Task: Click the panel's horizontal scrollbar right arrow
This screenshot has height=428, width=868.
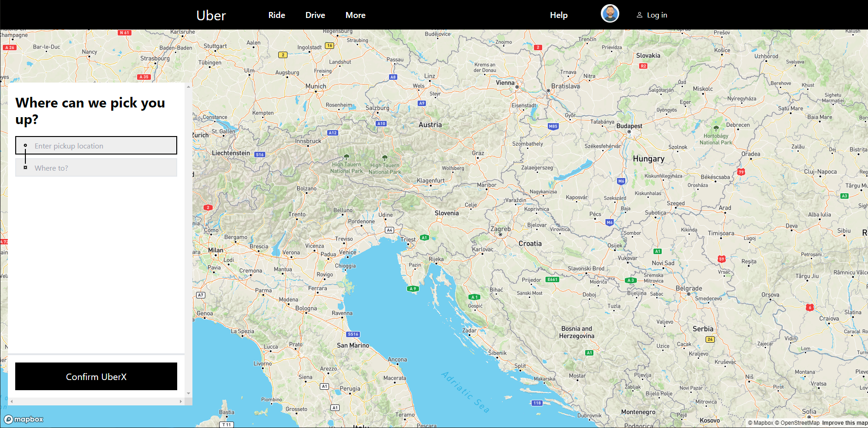Action: click(181, 402)
